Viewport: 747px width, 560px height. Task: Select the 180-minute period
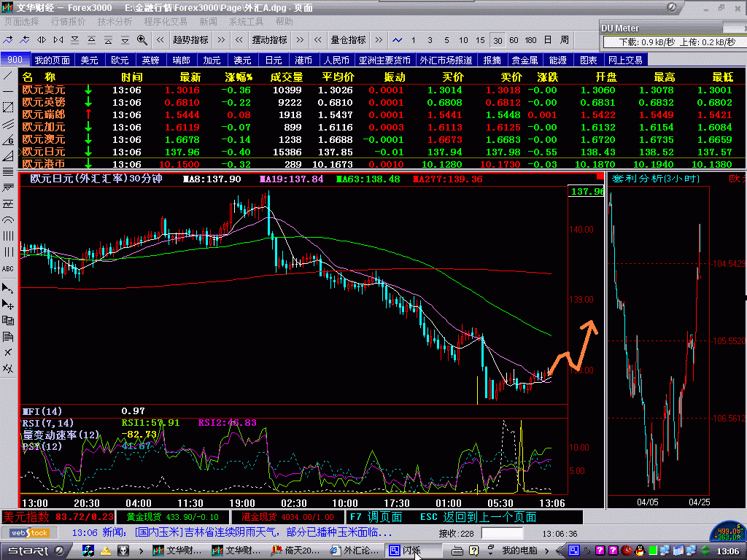coord(531,41)
